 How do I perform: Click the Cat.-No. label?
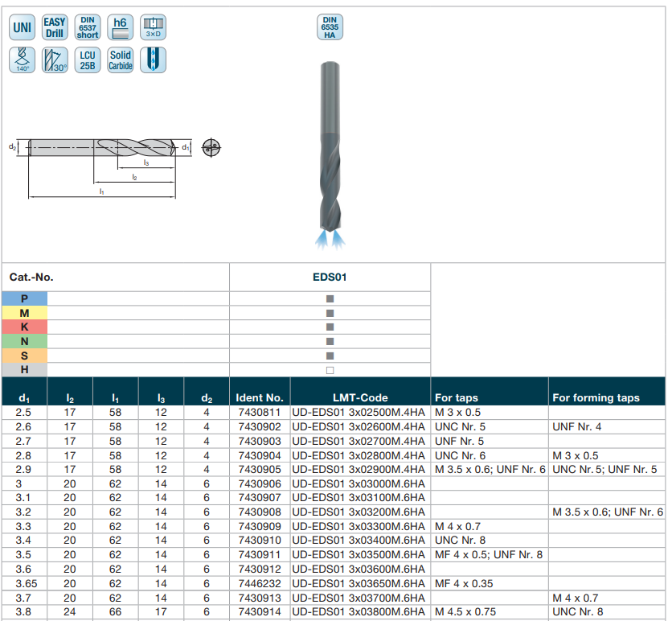[x=31, y=277]
